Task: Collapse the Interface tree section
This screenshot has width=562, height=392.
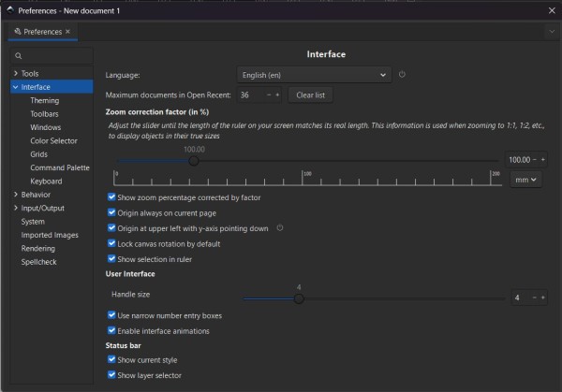Action: click(15, 87)
